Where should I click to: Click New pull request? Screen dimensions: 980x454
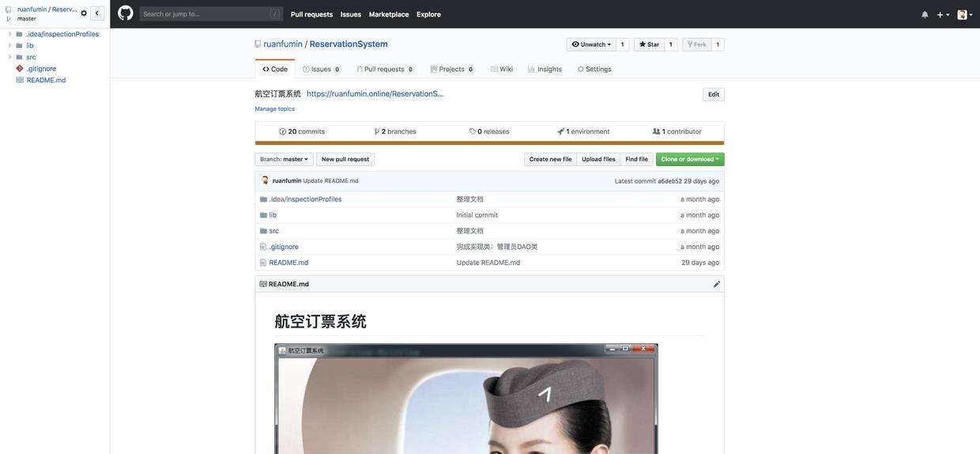tap(345, 159)
